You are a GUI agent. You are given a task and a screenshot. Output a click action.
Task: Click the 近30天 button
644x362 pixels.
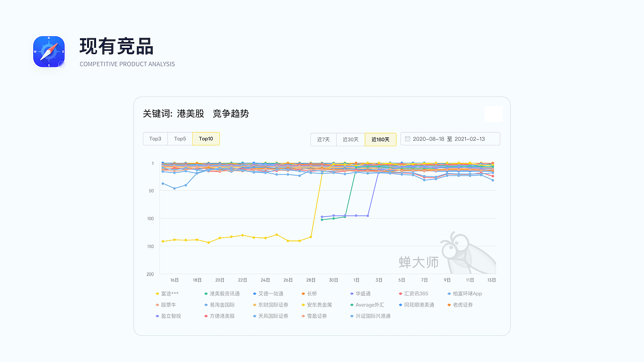point(351,139)
